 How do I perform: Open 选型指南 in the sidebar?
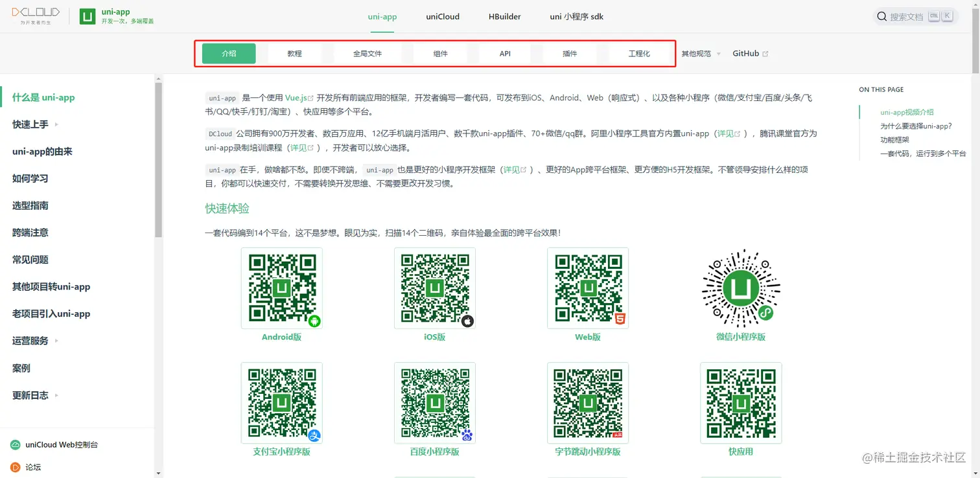pos(30,205)
